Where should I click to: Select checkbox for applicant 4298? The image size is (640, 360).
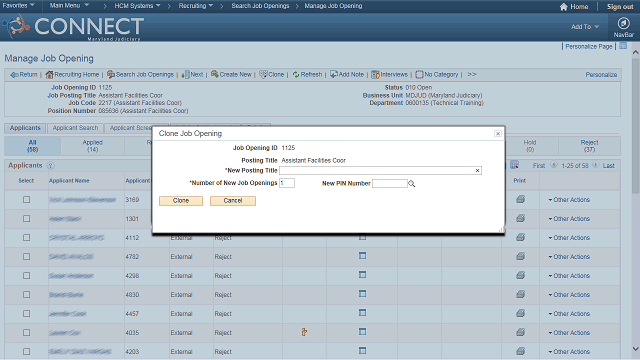(x=27, y=276)
